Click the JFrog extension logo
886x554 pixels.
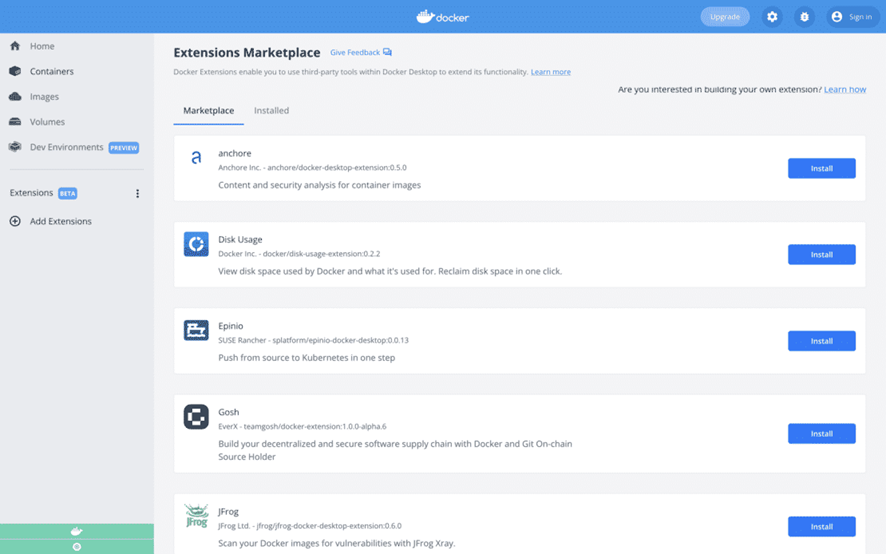click(x=197, y=516)
